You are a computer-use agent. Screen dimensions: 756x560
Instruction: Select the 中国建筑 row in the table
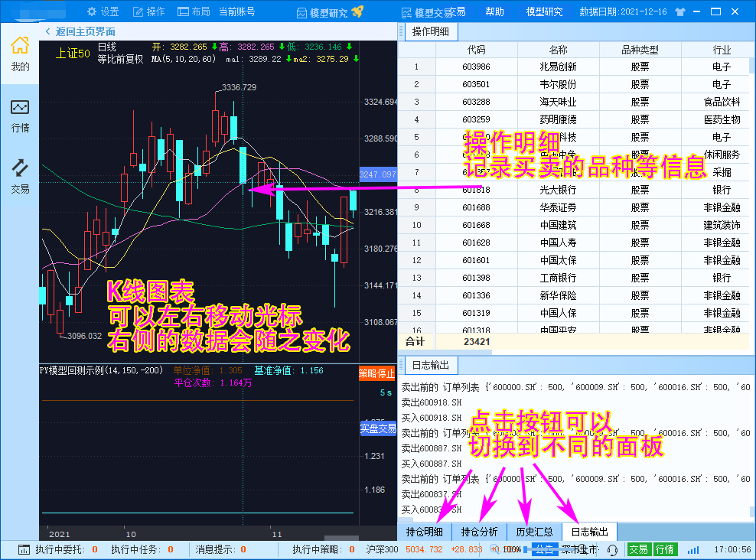557,225
